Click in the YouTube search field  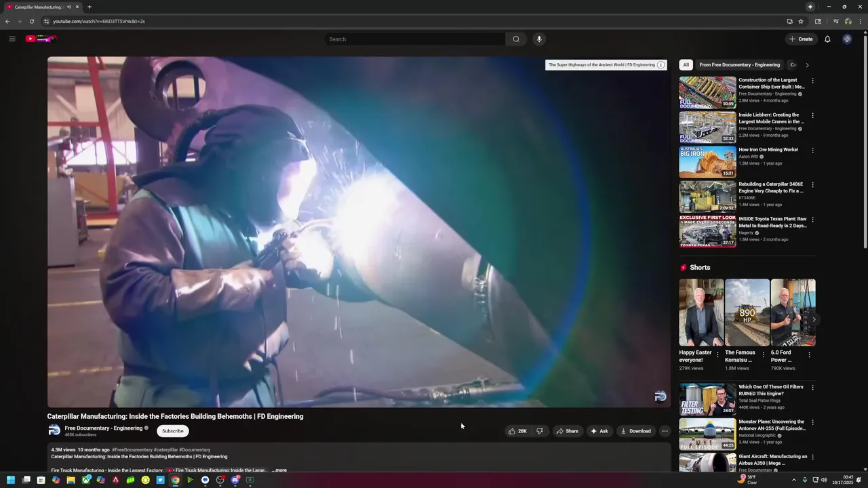(415, 39)
